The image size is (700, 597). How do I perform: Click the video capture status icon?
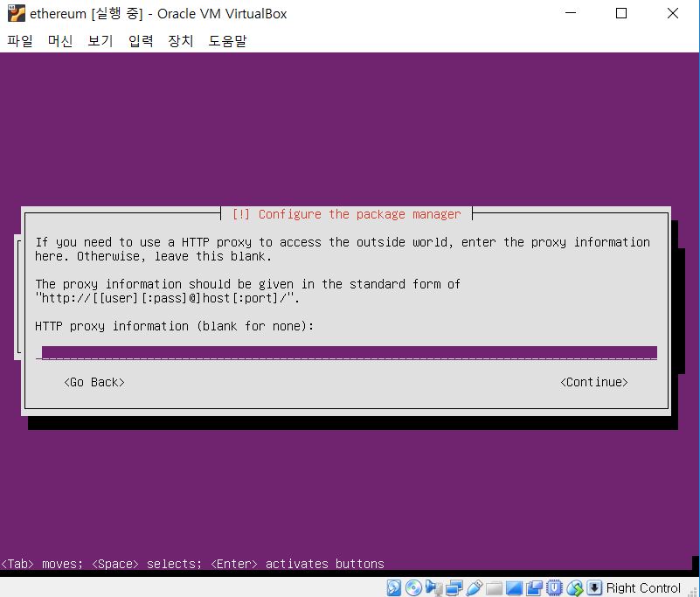(x=534, y=588)
